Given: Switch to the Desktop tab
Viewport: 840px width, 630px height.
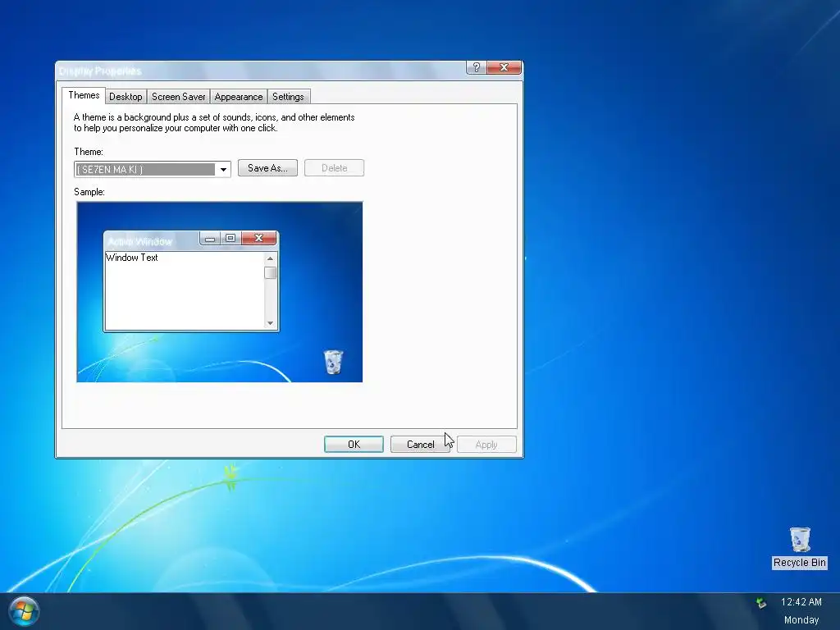Looking at the screenshot, I should coord(126,97).
